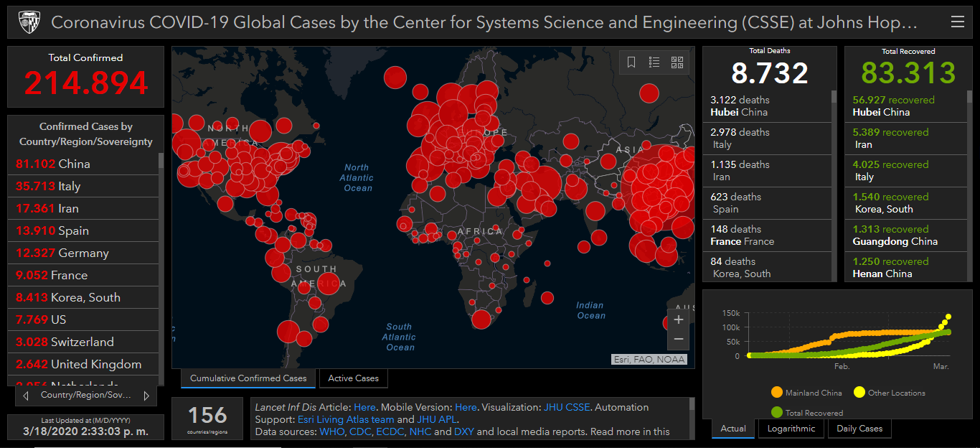Toggle Total Recovered series in chart legend
This screenshot has height=448, width=980.
point(777,413)
